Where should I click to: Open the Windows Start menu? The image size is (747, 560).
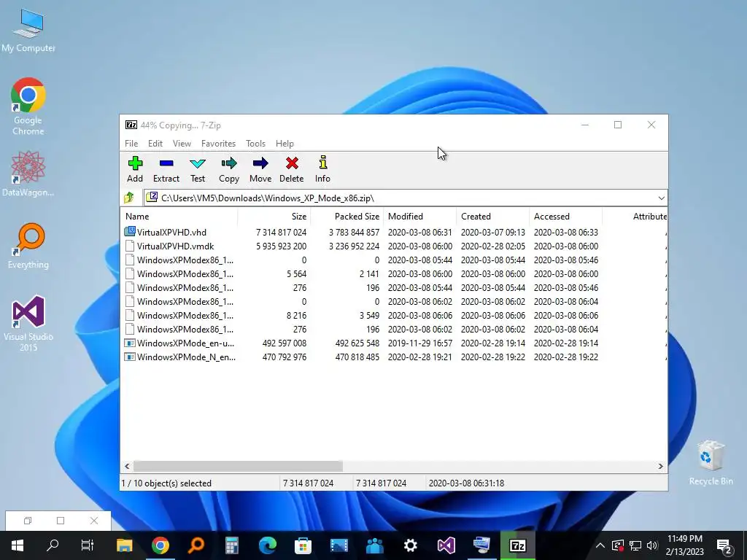[x=18, y=545]
